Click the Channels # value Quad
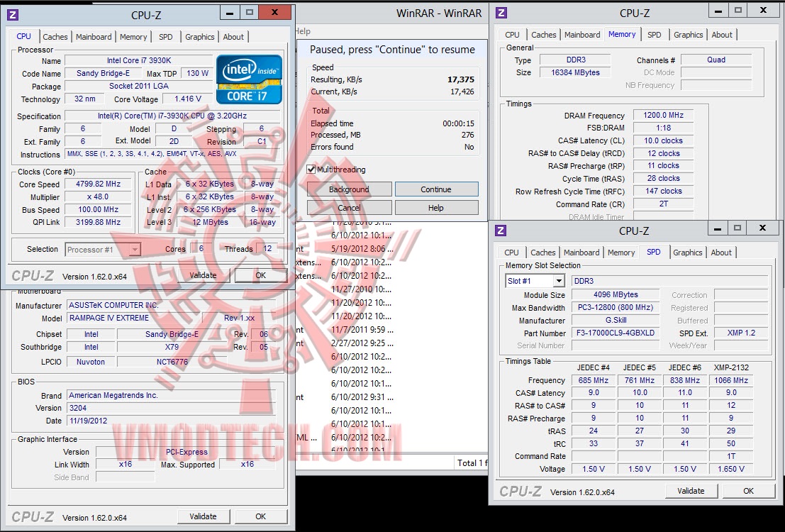785x532 pixels. coord(716,60)
